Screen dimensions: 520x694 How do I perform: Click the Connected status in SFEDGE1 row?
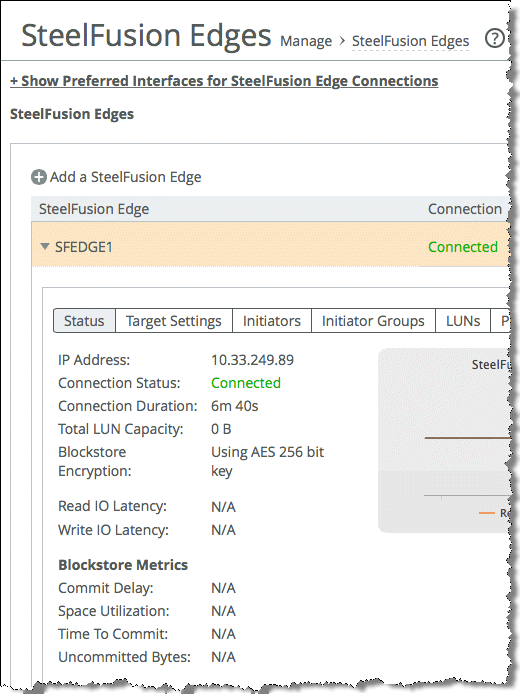point(463,247)
